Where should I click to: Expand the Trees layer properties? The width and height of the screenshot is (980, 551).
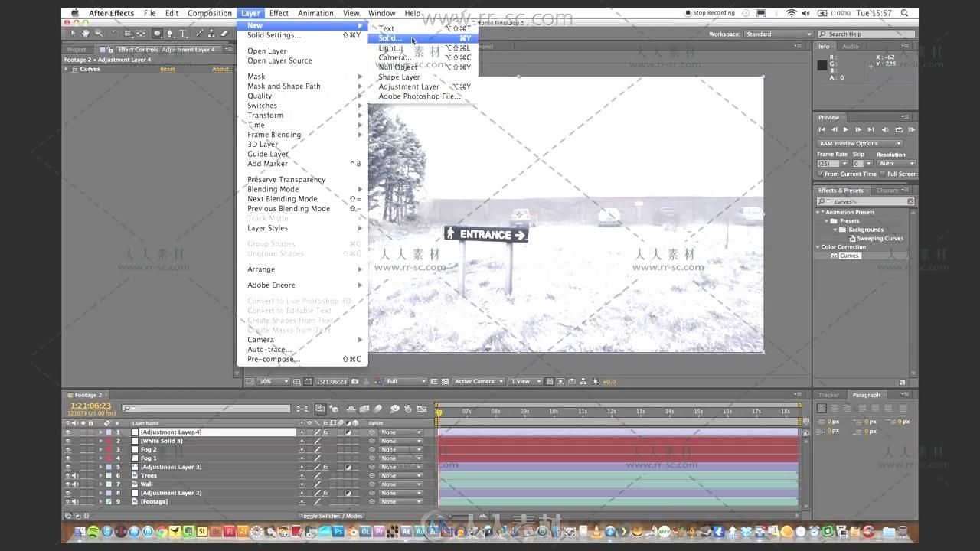click(x=100, y=475)
